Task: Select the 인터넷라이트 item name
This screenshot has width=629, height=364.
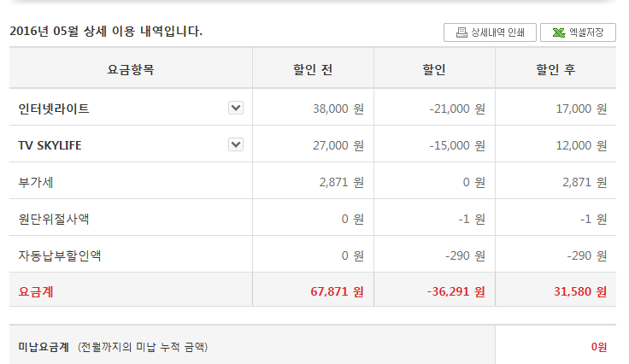Action: point(54,109)
